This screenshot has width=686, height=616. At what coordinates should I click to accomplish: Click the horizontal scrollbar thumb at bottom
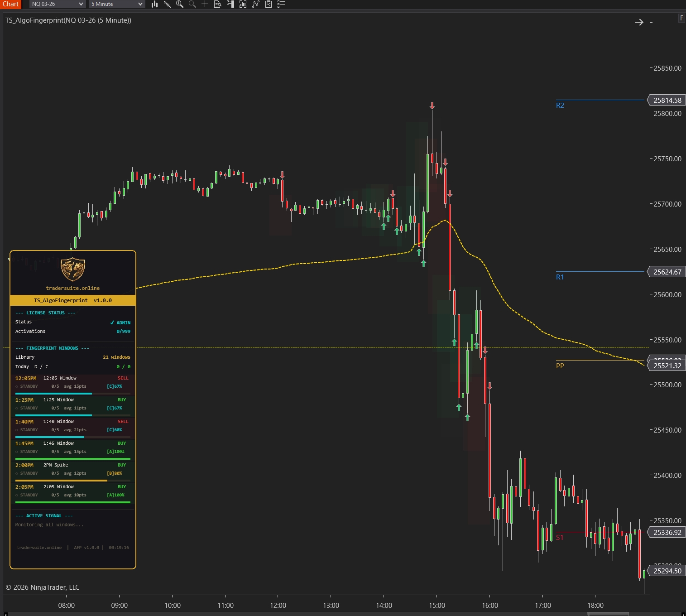(x=608, y=614)
